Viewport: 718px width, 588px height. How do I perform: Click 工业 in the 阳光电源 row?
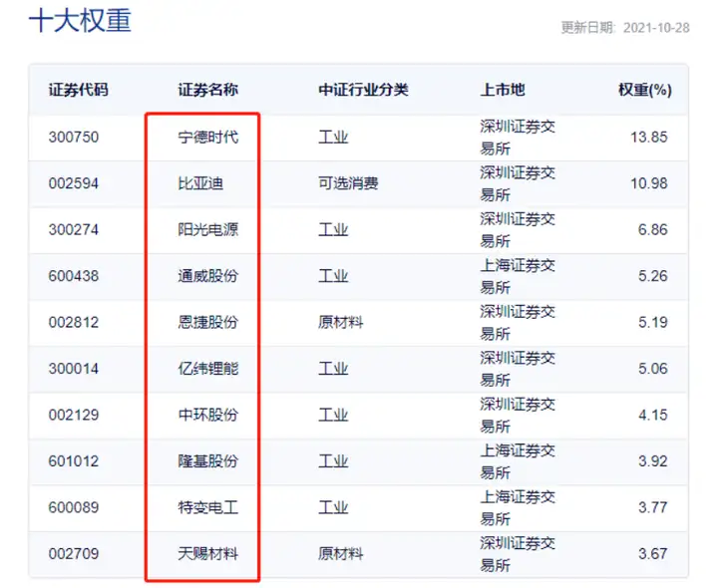pos(333,229)
